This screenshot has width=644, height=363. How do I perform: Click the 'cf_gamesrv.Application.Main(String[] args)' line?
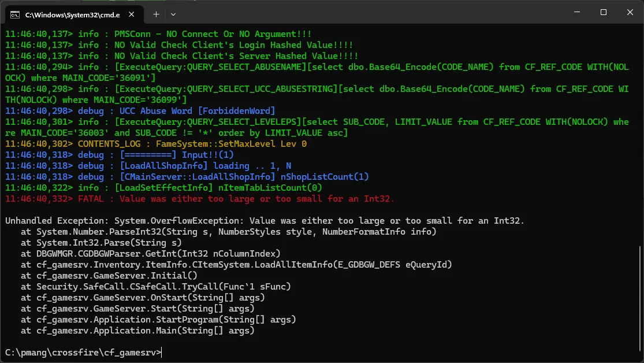pos(137,331)
